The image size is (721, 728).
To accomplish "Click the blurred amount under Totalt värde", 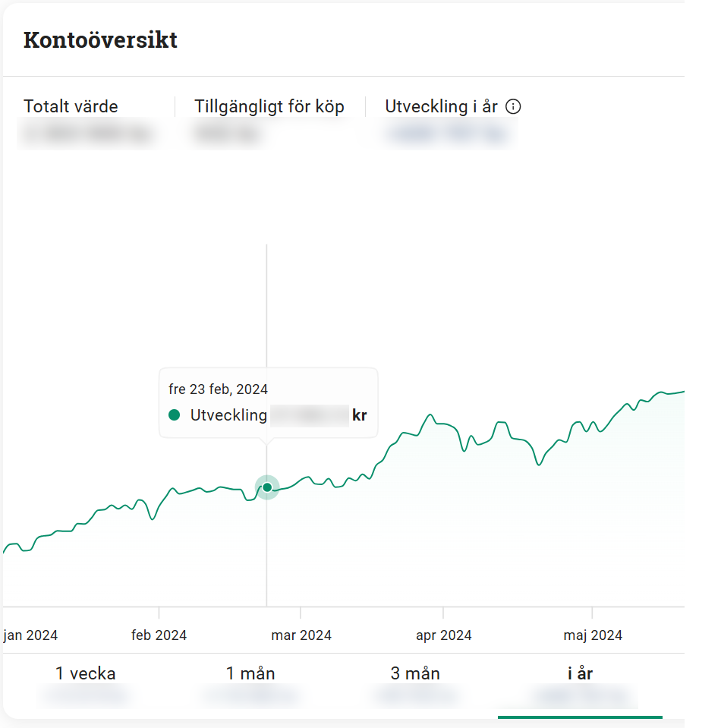I will (87, 135).
